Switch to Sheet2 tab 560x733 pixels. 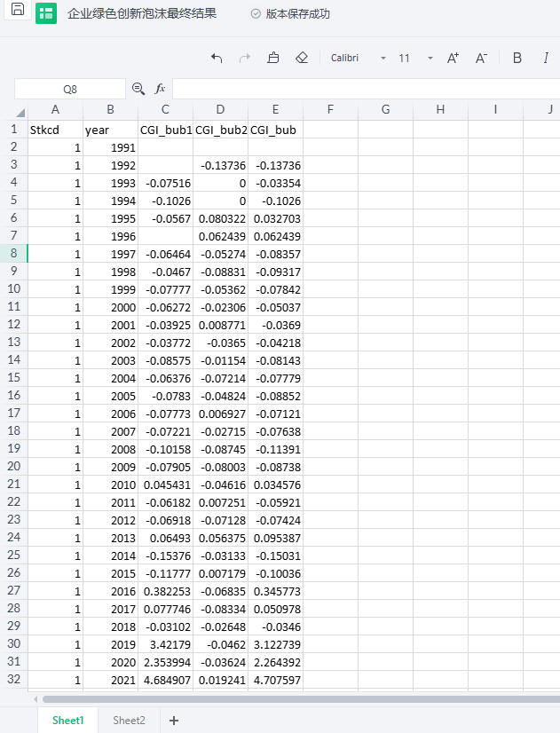pos(129,721)
